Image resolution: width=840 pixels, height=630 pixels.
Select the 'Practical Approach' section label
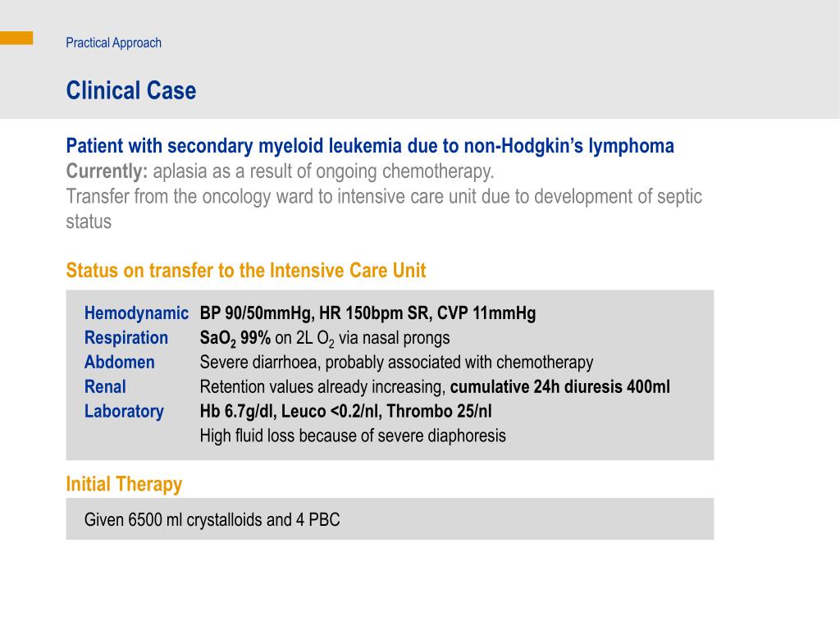(113, 43)
